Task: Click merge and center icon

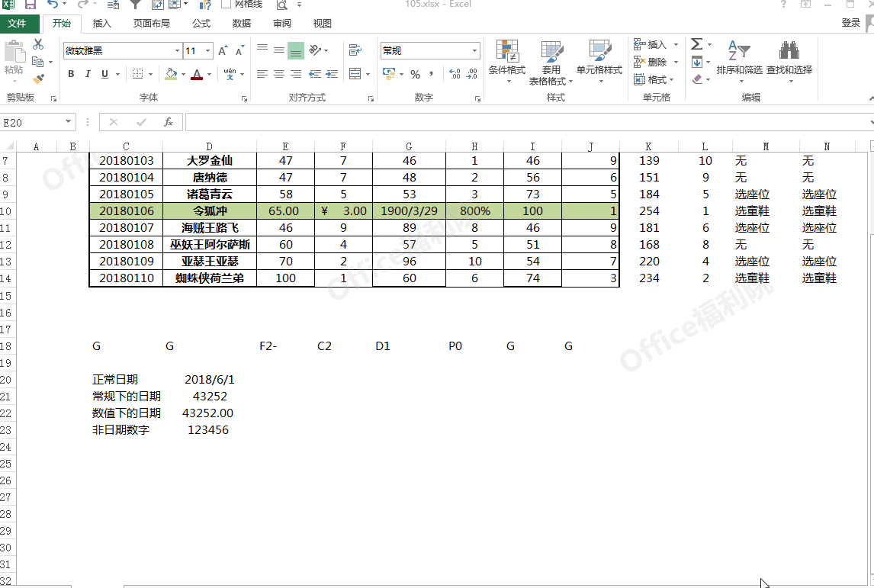Action: click(x=355, y=73)
